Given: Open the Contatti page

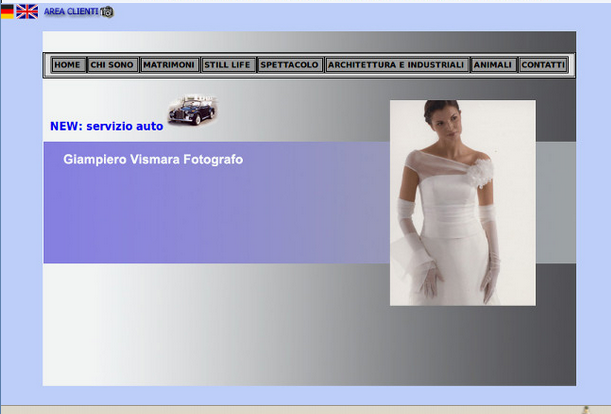Looking at the screenshot, I should coord(543,65).
